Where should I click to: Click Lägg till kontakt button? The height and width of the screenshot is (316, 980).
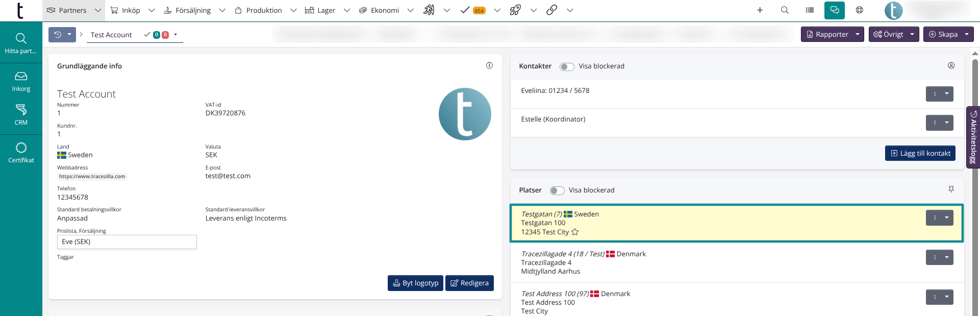[920, 153]
